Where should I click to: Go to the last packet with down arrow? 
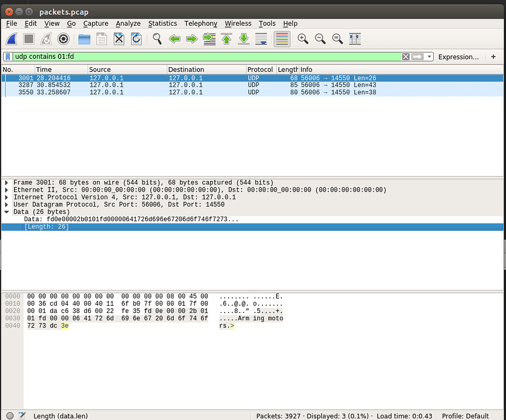pos(243,39)
